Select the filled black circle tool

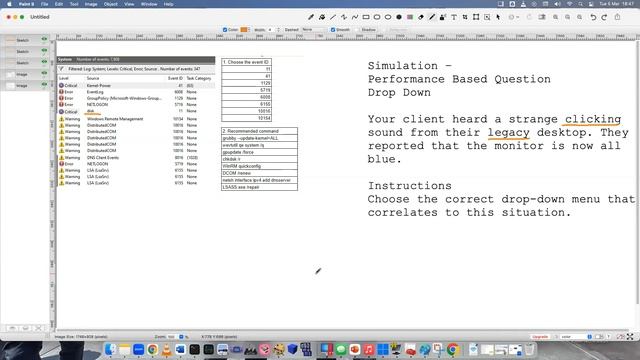point(399,17)
